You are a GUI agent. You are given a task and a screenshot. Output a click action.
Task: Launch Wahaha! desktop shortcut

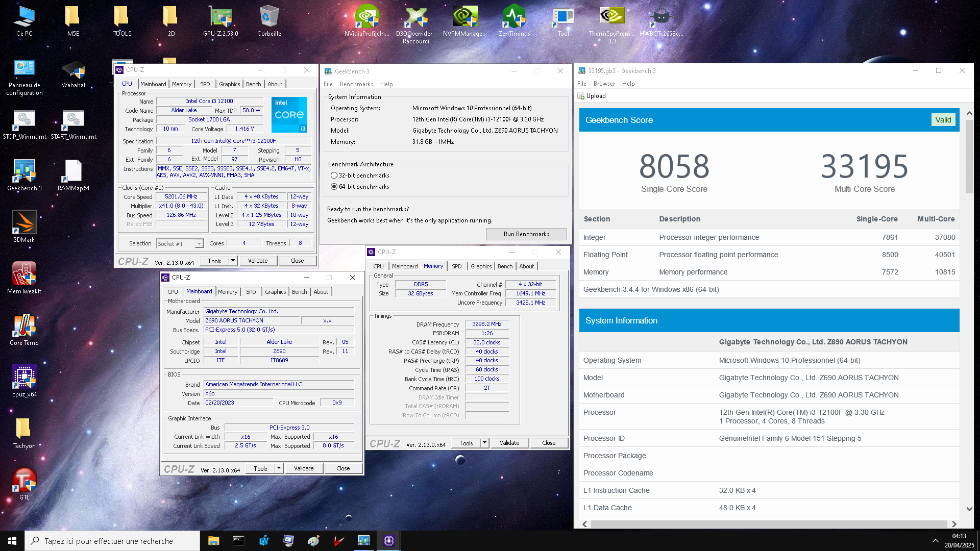73,74
